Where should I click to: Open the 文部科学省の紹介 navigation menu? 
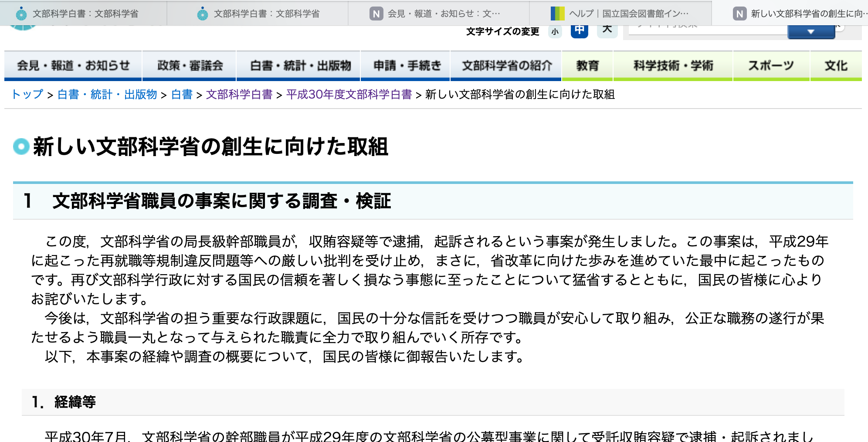point(507,66)
